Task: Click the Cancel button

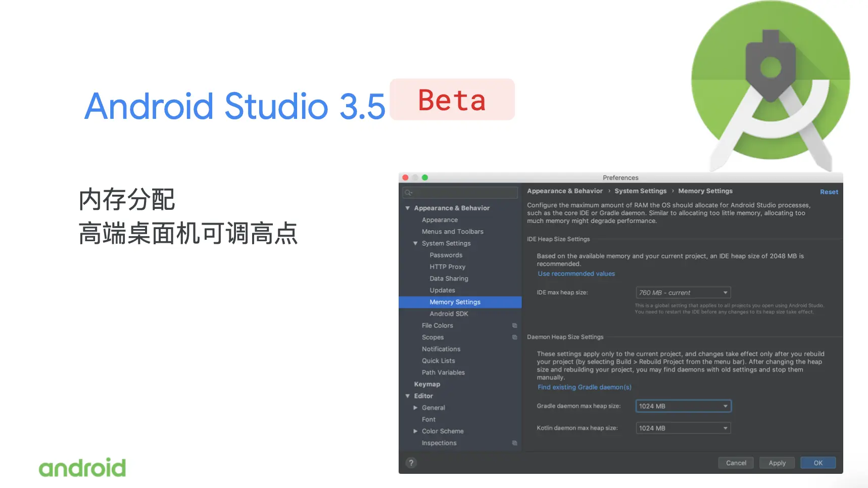Action: pos(736,463)
